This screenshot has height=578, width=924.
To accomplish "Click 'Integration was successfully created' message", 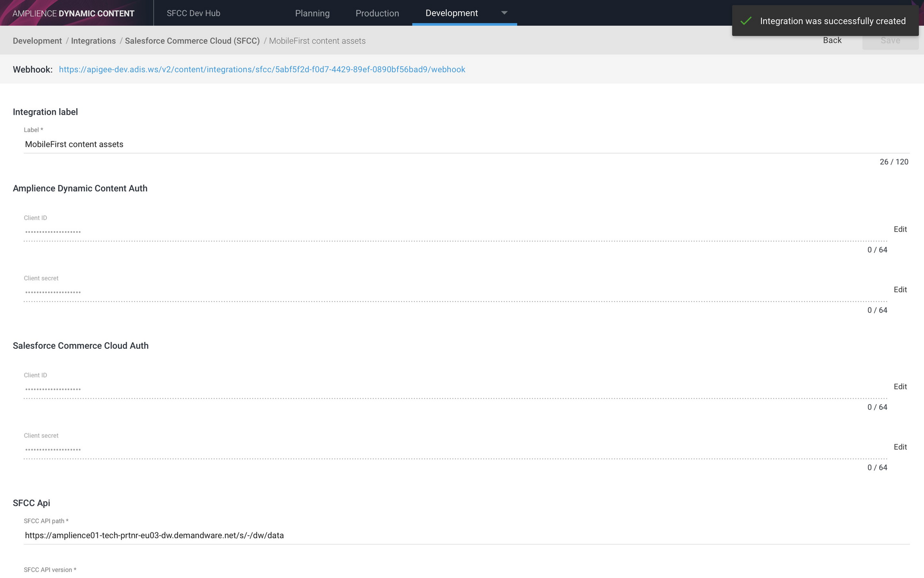I will (833, 21).
